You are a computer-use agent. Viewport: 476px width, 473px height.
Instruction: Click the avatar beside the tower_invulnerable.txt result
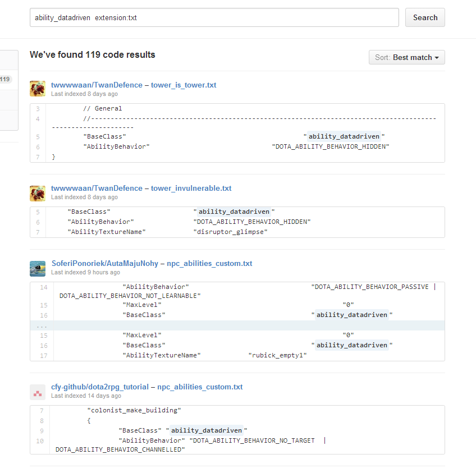(x=38, y=192)
